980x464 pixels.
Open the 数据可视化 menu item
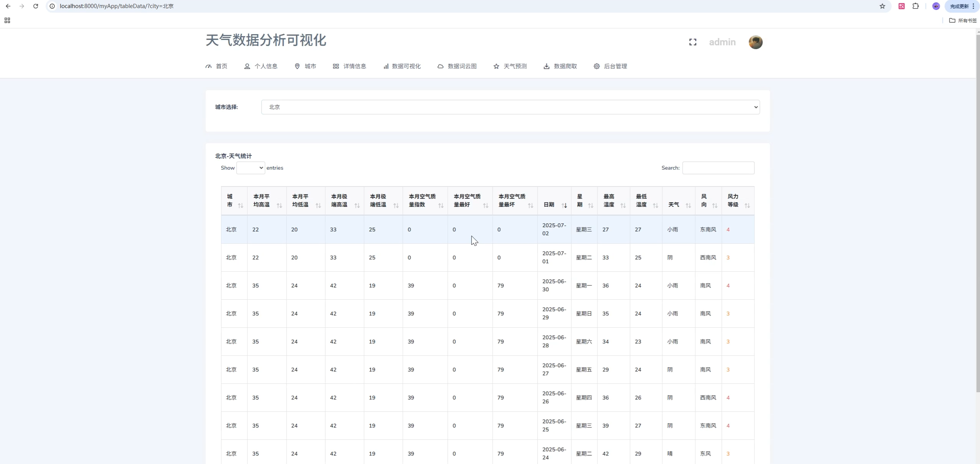(x=402, y=66)
